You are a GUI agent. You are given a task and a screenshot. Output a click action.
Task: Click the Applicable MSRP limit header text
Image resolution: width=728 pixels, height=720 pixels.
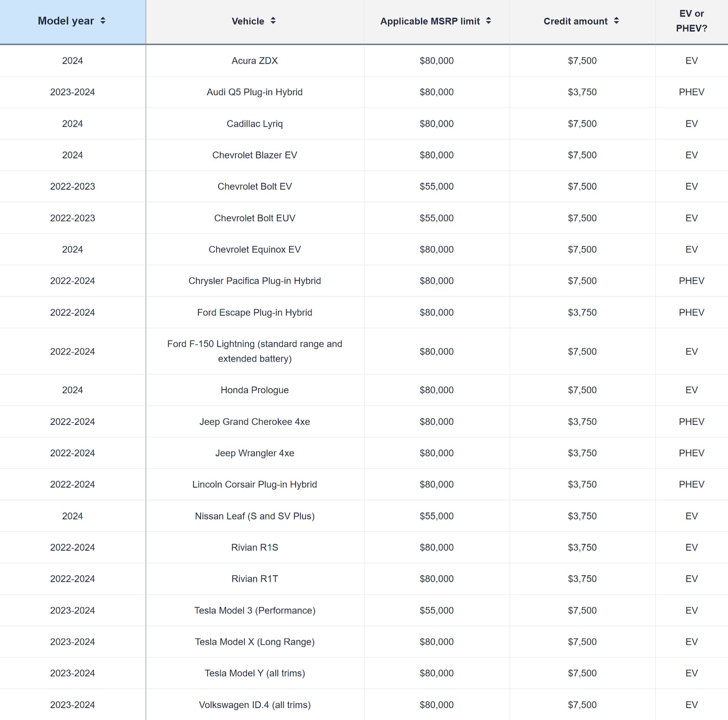point(430,21)
